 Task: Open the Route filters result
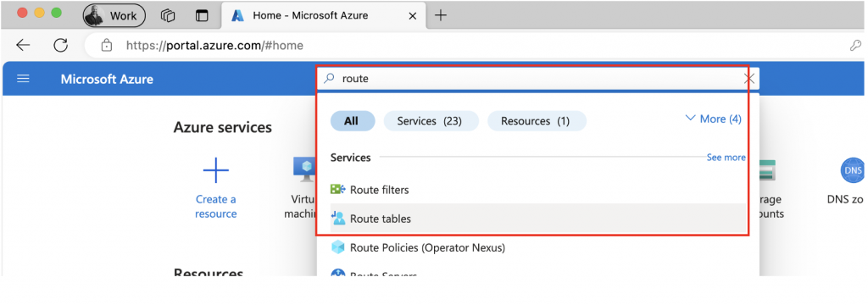(538, 190)
